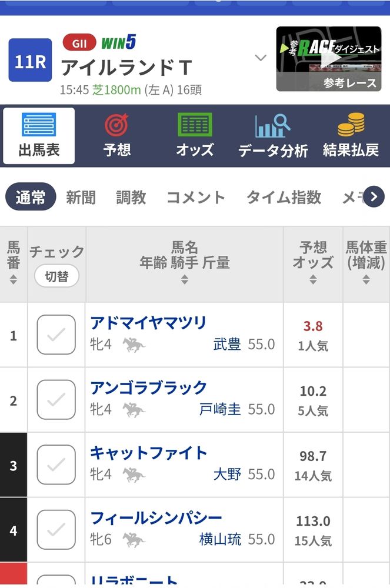This screenshot has height=588, width=390.
Task: Check the box for アンゴラブラック
Action: pos(56,399)
